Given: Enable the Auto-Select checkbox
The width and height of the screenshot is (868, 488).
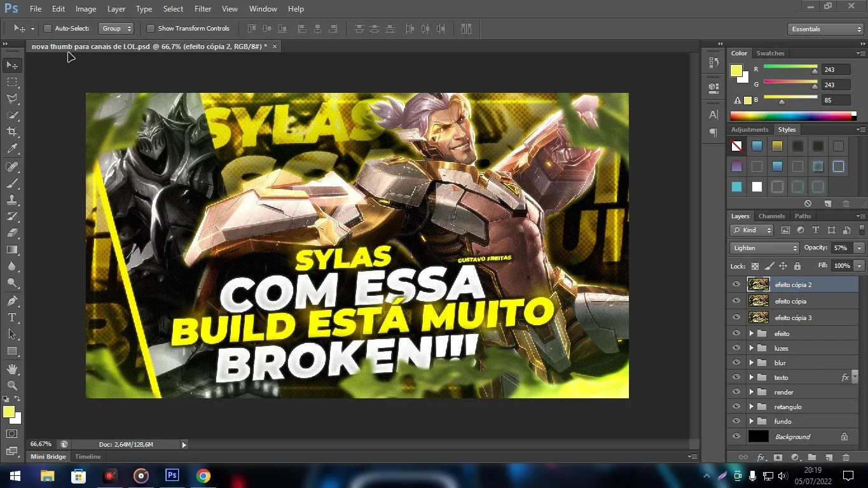Looking at the screenshot, I should point(47,29).
